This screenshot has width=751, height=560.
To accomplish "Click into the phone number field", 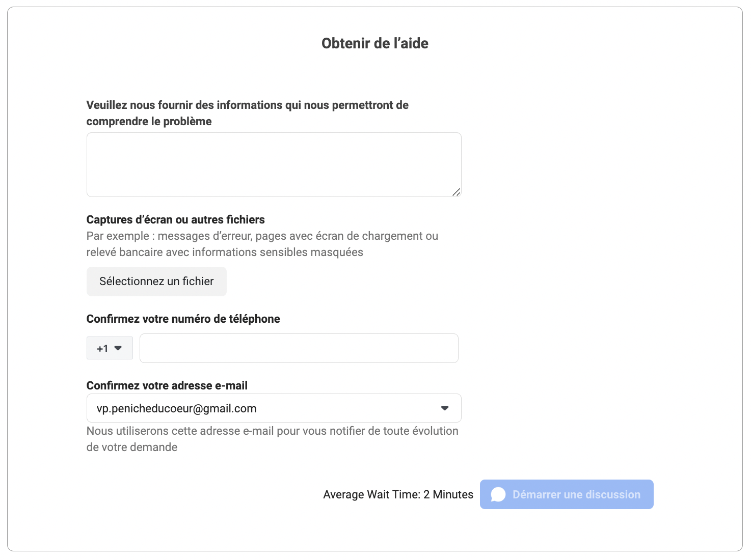I will click(x=299, y=348).
